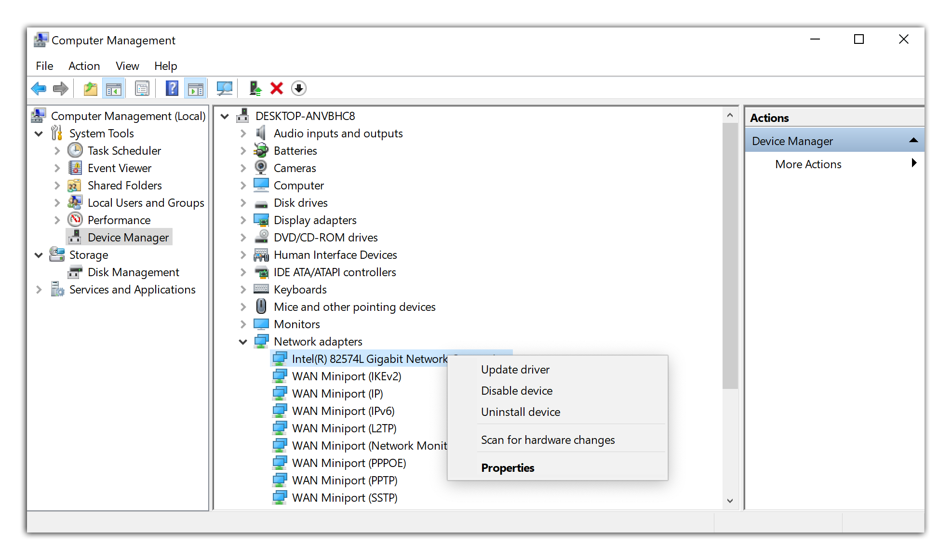Open the File menu
Image resolution: width=952 pixels, height=560 pixels.
(44, 66)
